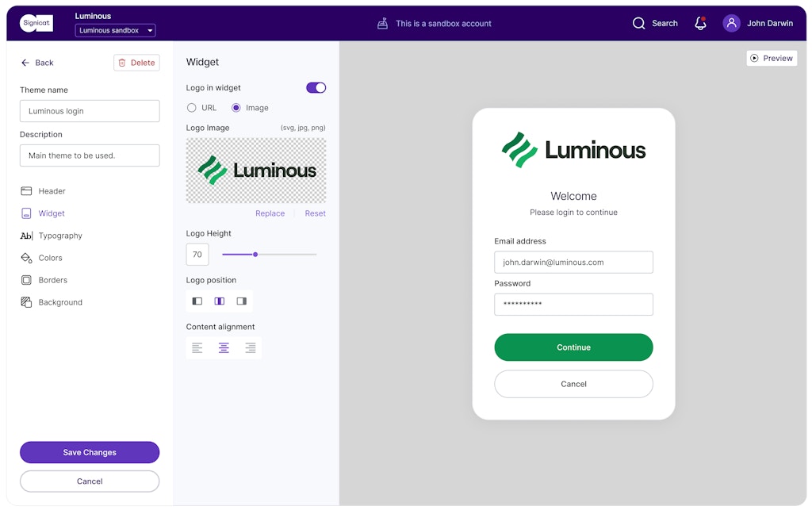
Task: Open the Typography settings section
Action: coord(60,236)
